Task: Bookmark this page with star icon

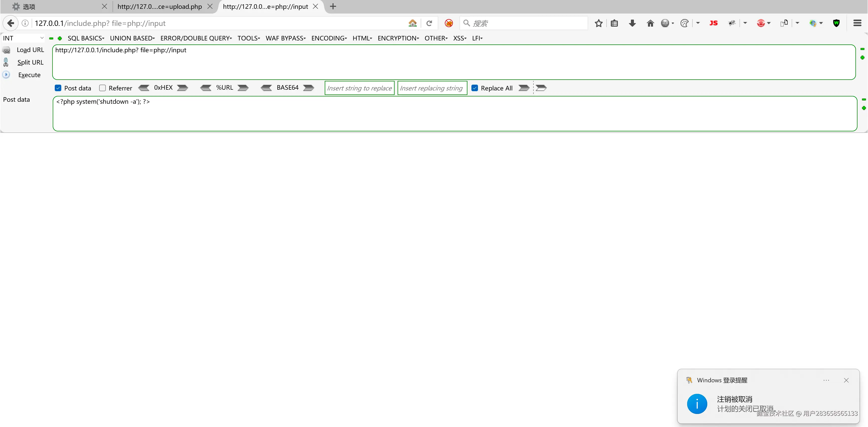Action: 599,23
